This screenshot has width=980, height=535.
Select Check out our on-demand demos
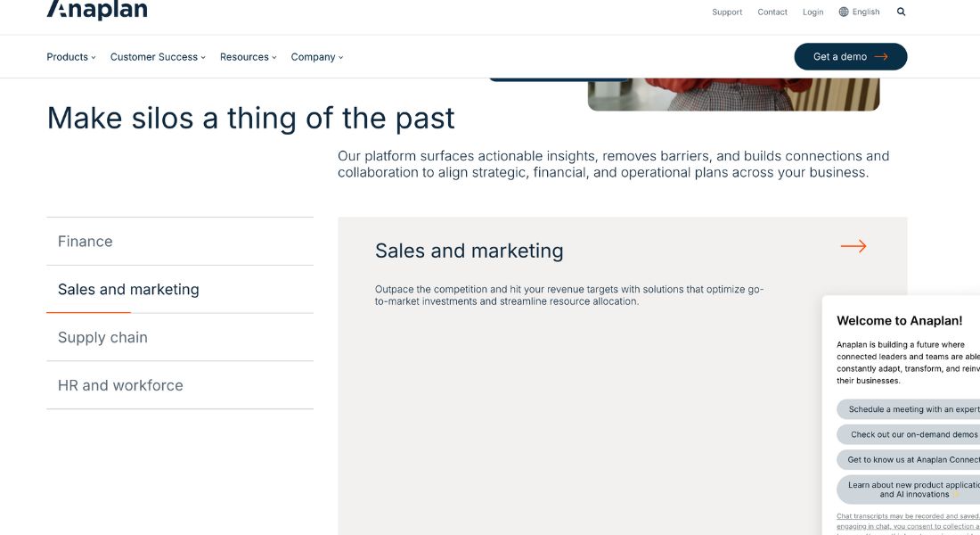pyautogui.click(x=912, y=435)
